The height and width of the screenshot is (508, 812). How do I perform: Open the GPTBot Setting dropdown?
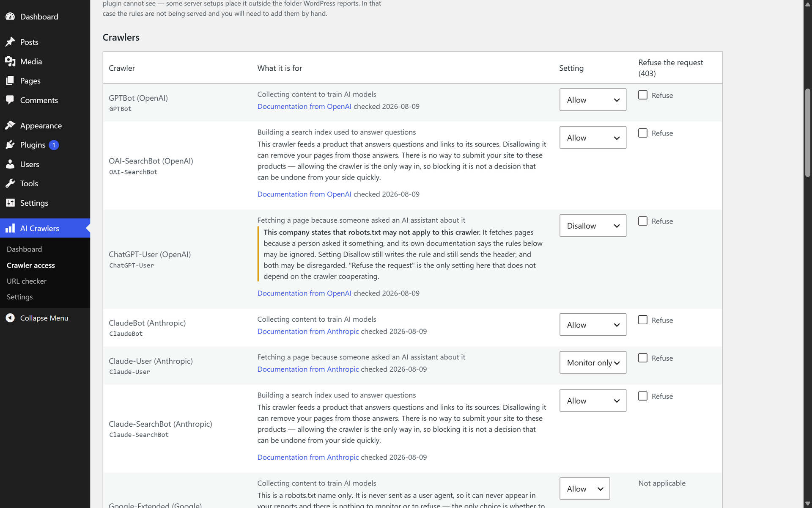[x=593, y=100]
